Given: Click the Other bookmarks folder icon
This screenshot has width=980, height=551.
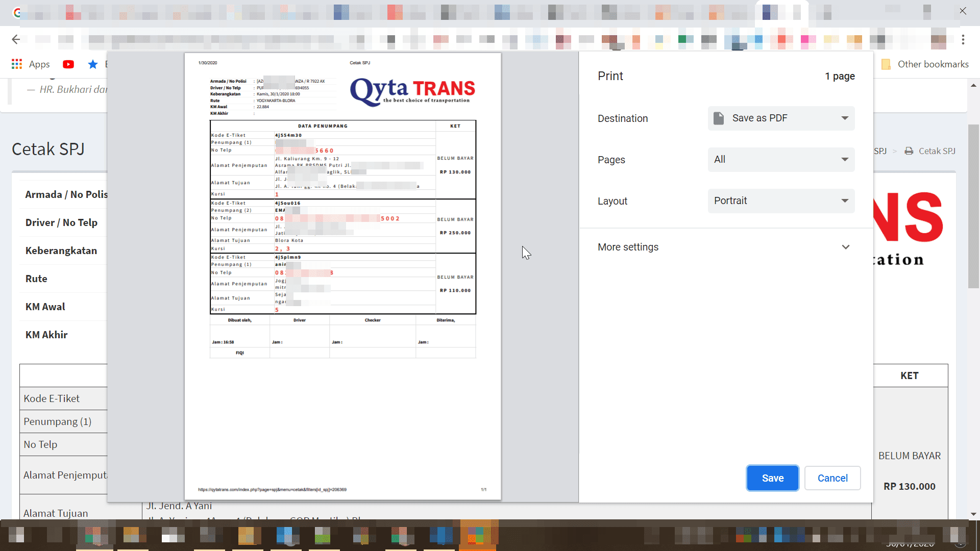Looking at the screenshot, I should click(886, 64).
